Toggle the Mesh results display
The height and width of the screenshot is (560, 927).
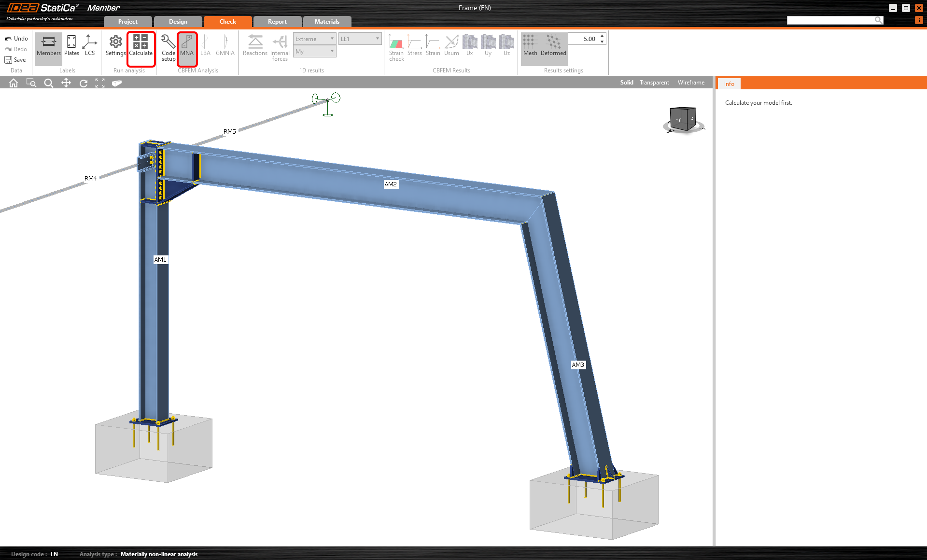[530, 45]
